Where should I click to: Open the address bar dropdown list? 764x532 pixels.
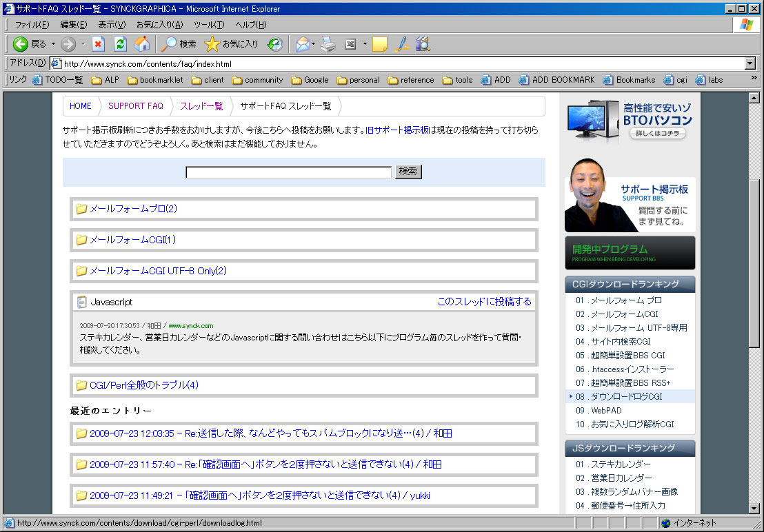coord(750,63)
